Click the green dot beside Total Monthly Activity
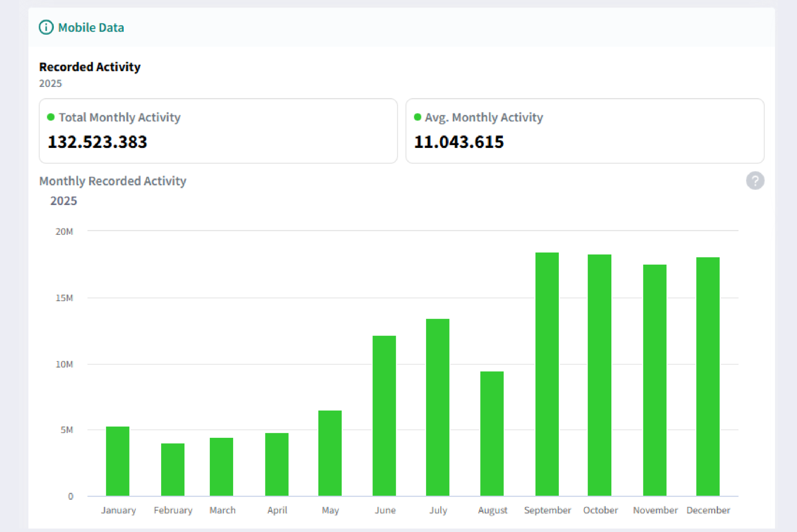 pyautogui.click(x=51, y=117)
